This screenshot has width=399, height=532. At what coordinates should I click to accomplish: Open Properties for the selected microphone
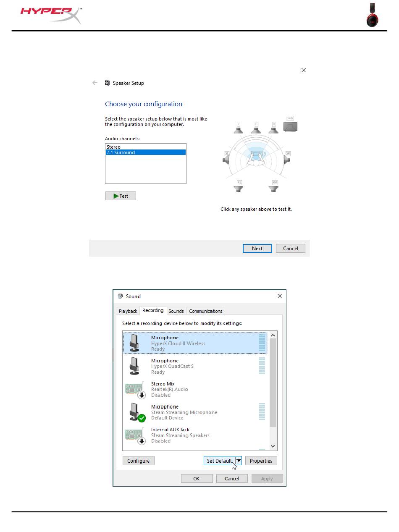point(261,461)
